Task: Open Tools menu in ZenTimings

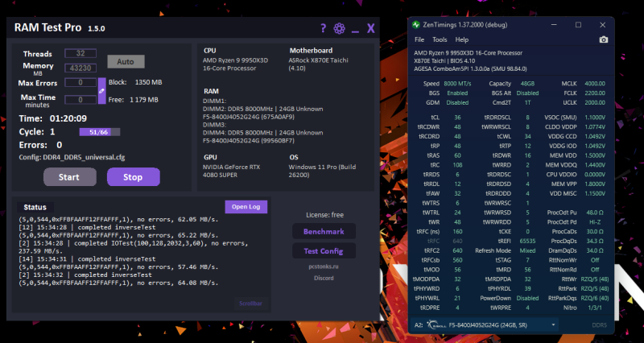Action: point(440,39)
